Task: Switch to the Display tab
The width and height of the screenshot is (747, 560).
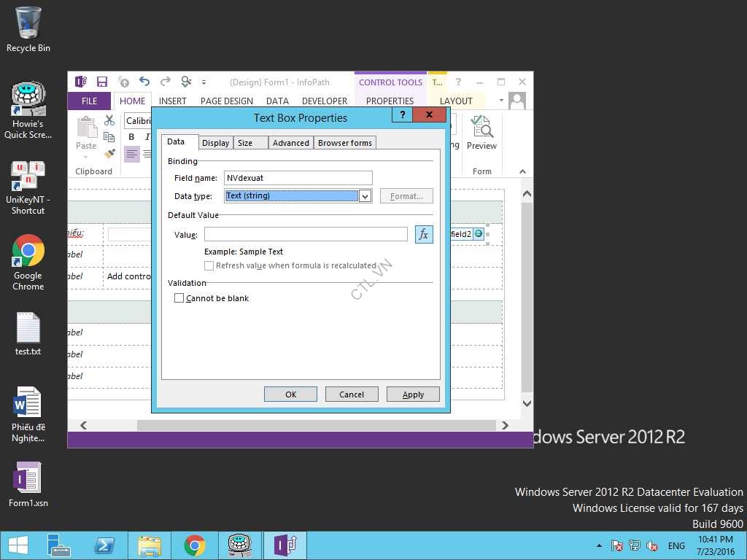Action: (216, 143)
